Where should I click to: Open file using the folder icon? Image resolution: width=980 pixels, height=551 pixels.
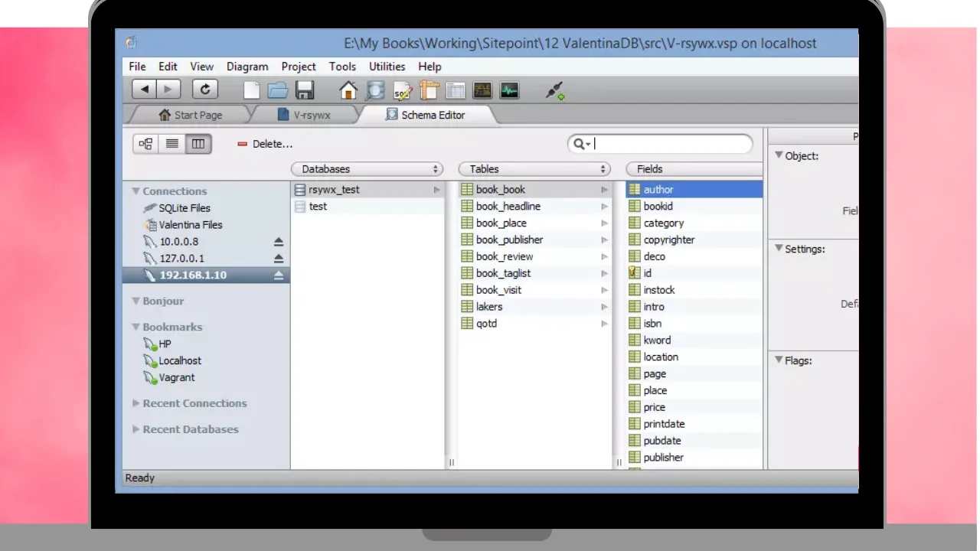tap(278, 90)
